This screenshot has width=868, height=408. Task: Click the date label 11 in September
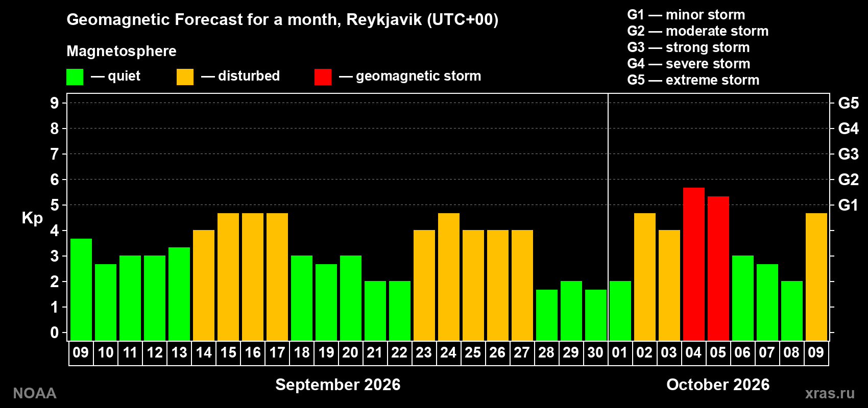[x=130, y=353]
